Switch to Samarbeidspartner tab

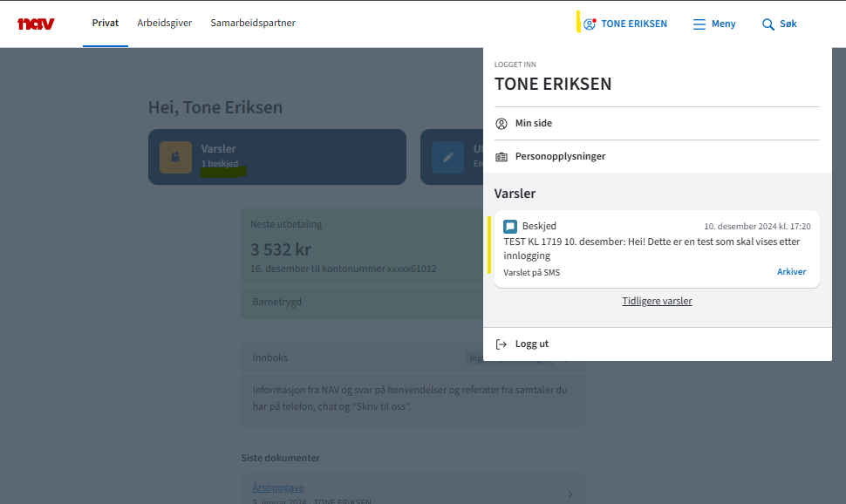253,23
